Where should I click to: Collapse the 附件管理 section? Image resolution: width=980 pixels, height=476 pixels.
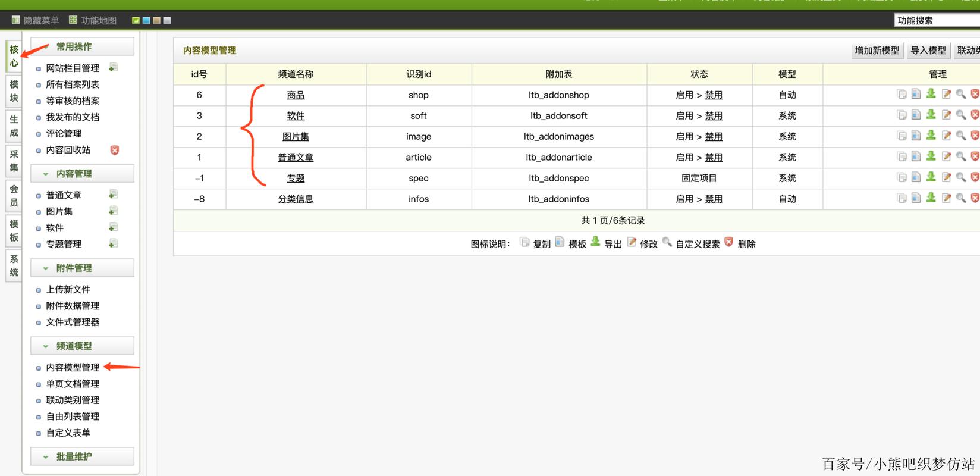click(82, 268)
